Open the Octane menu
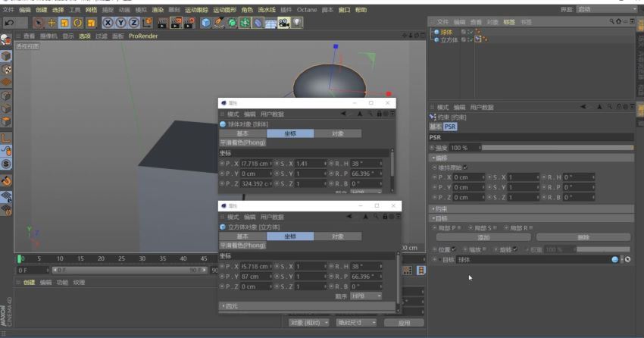 pyautogui.click(x=307, y=10)
